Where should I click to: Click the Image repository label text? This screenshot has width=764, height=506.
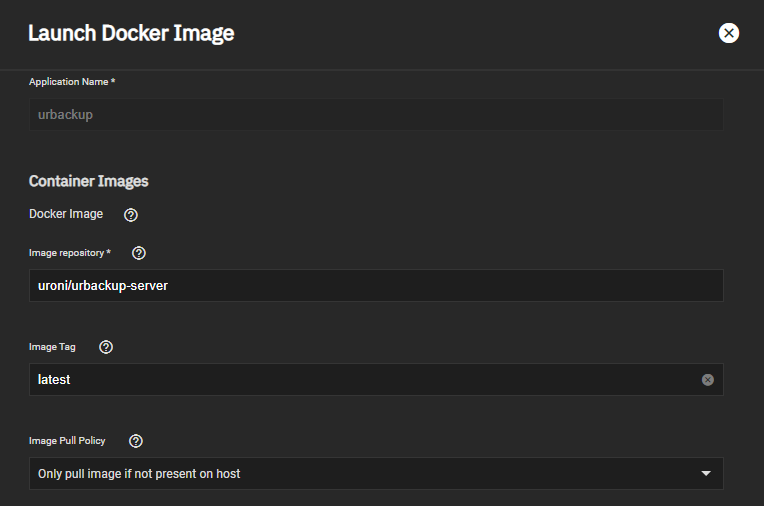tap(66, 253)
